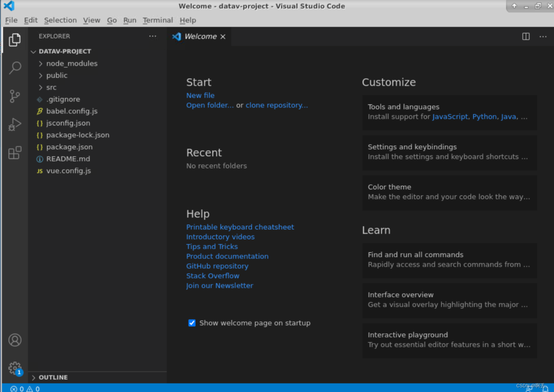Open Find and run all commands card
The image size is (554, 392).
coord(449,260)
